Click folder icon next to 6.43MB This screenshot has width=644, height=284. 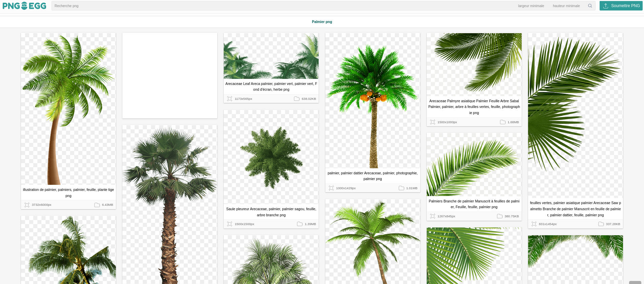(97, 205)
